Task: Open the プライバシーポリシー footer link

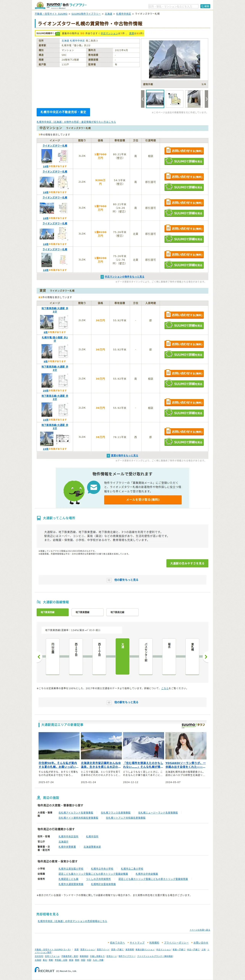Action: 176,943
